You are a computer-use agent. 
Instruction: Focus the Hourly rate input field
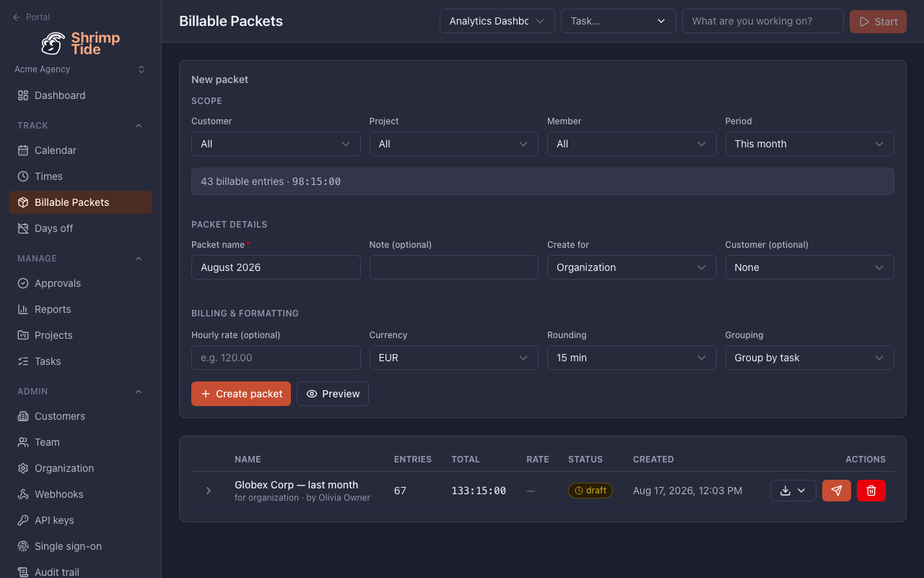coord(276,358)
